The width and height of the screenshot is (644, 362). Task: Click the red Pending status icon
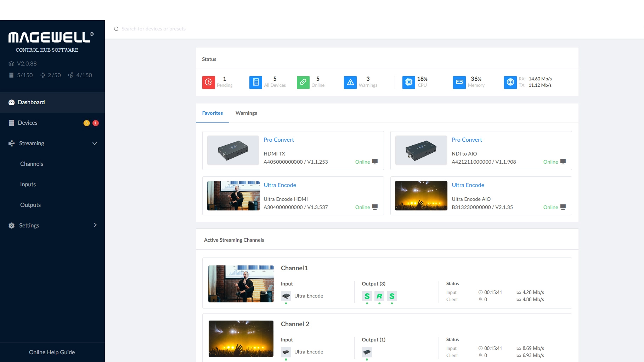(208, 82)
